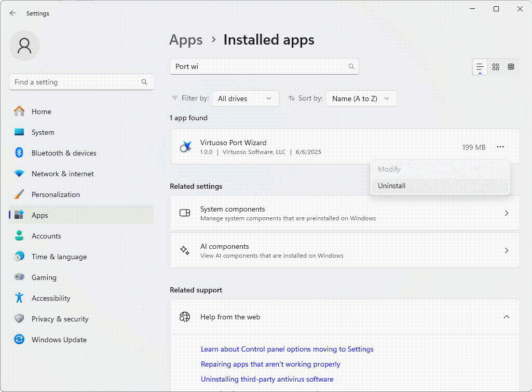Click the 1 app found text

(x=188, y=118)
